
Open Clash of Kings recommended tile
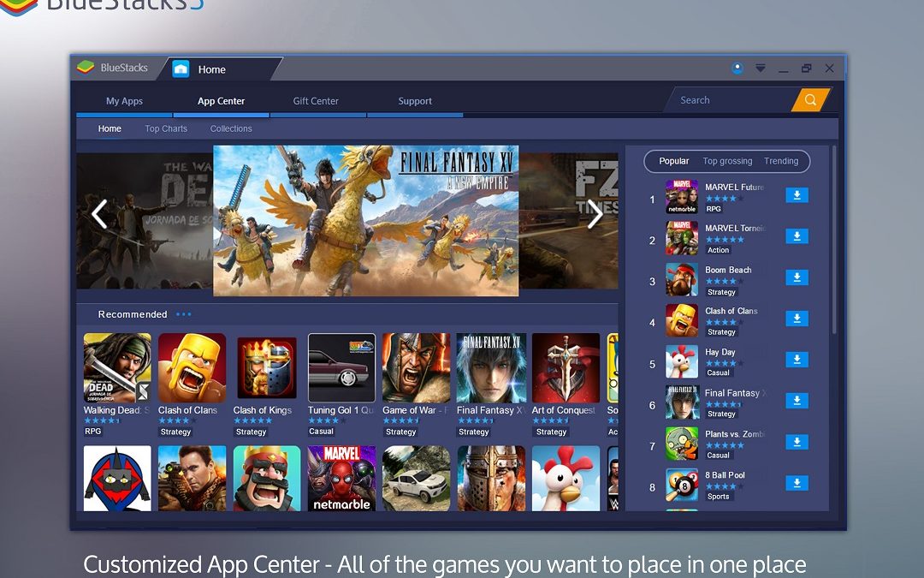coord(266,368)
